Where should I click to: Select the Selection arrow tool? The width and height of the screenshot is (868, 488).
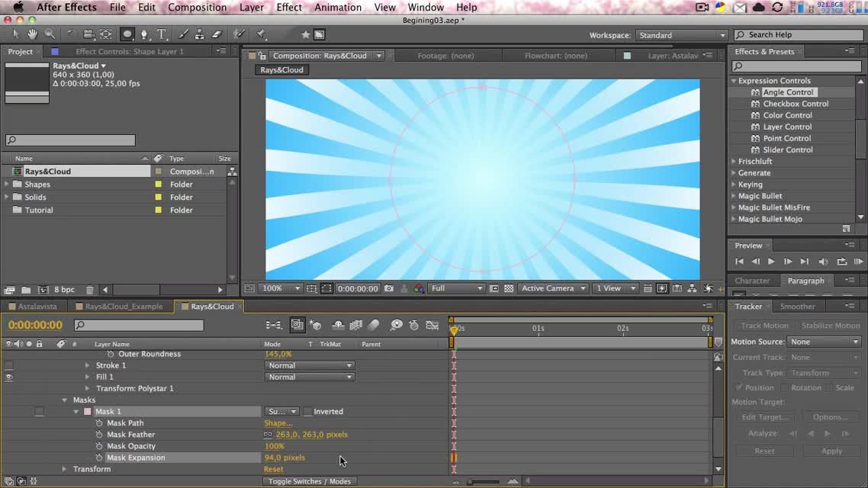point(15,34)
